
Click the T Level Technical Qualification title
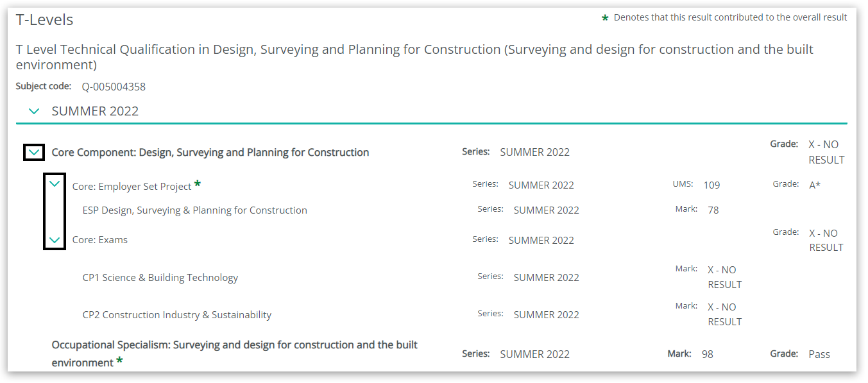pyautogui.click(x=414, y=50)
